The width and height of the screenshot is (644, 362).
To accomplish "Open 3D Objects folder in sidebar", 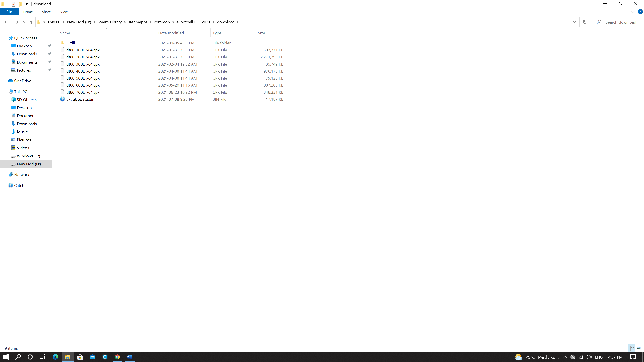I will 26,100.
